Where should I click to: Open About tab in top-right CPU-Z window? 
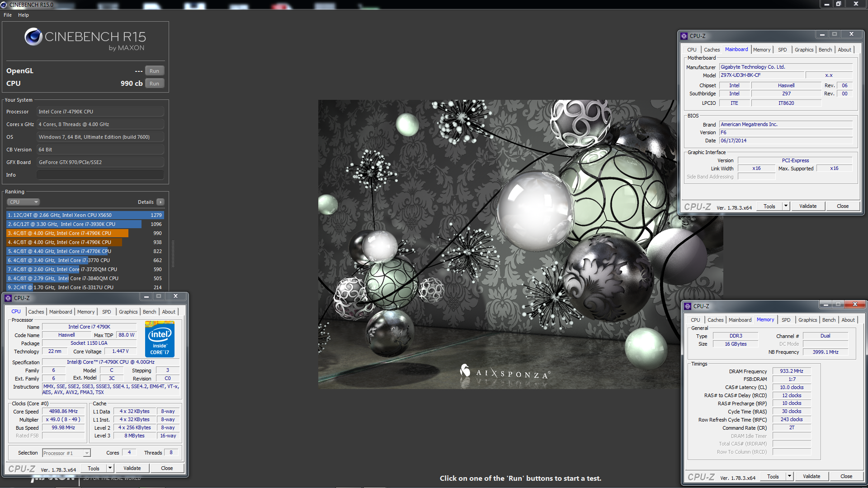click(x=844, y=50)
